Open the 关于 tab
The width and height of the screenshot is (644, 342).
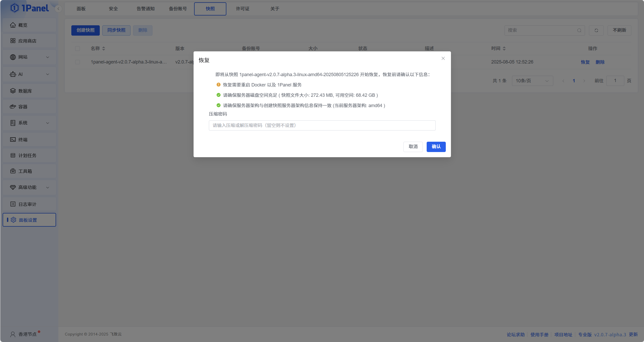[275, 9]
